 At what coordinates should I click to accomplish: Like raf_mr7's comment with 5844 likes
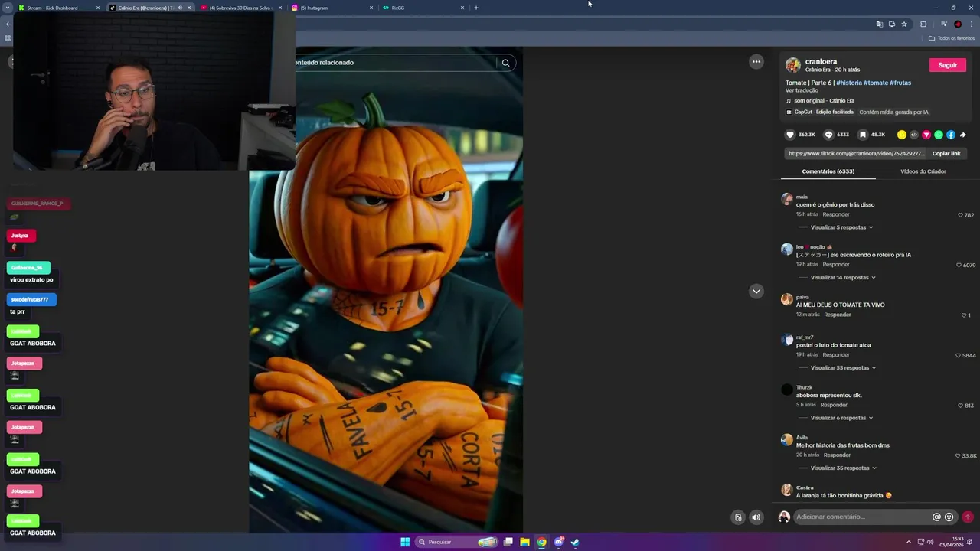click(x=959, y=355)
